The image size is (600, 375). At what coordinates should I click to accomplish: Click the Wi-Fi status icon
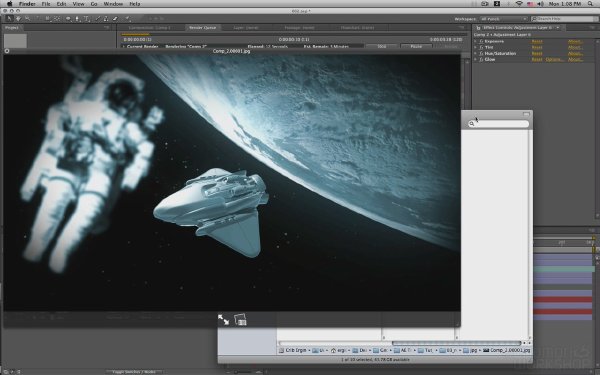519,4
